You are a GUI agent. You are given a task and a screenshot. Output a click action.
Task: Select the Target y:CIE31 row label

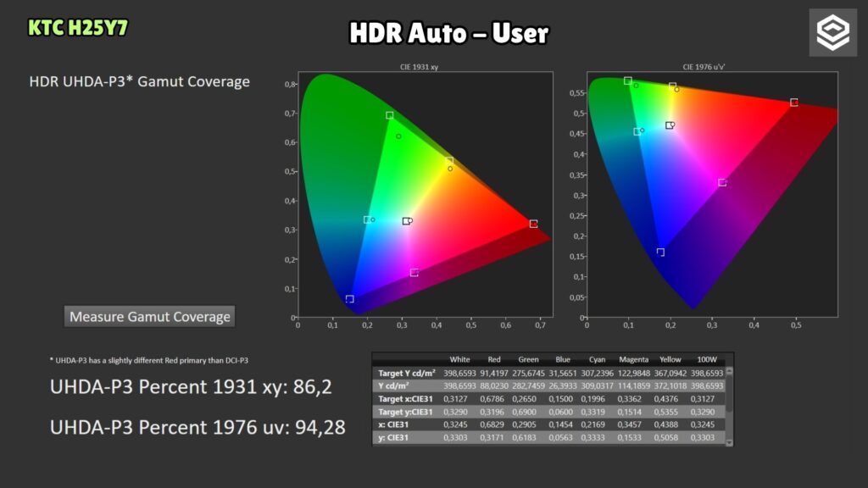(405, 412)
